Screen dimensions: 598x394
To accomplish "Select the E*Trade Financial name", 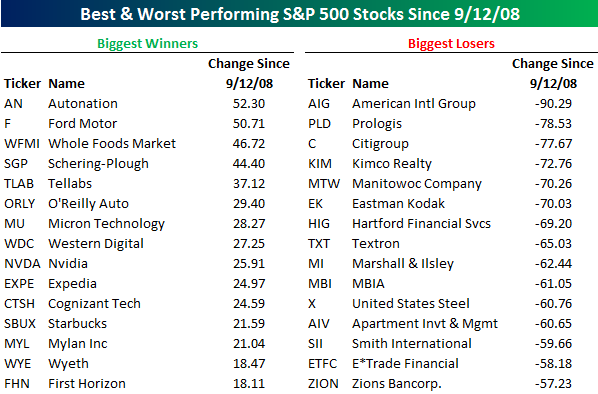I will pos(405,363).
